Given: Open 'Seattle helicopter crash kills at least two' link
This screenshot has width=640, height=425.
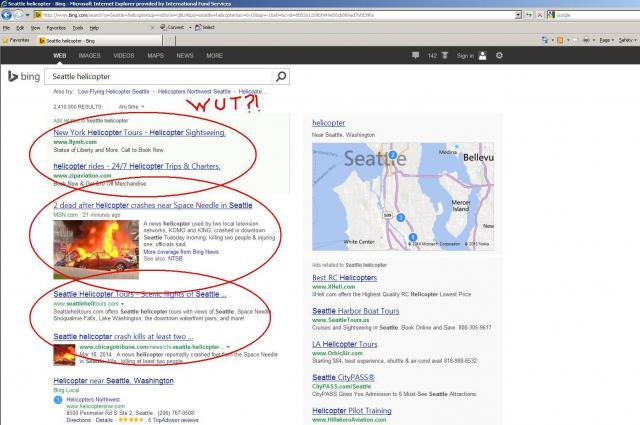Looking at the screenshot, I should point(123,336).
